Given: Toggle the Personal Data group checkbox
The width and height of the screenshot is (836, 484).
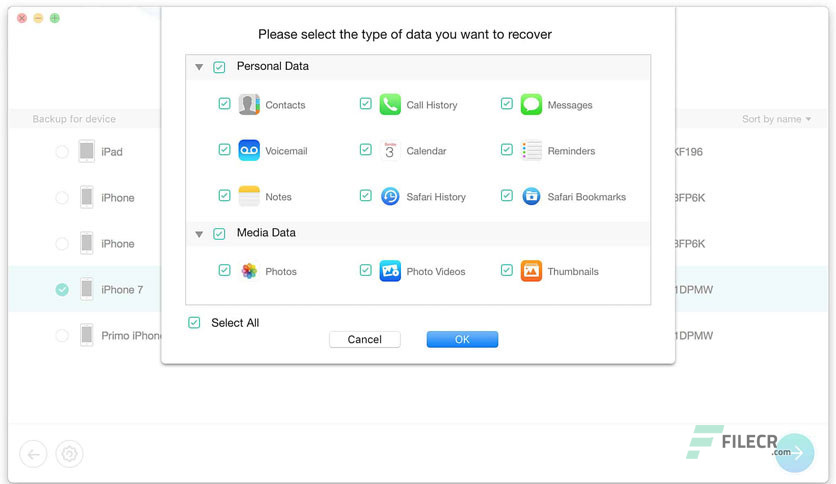Looking at the screenshot, I should coord(219,67).
